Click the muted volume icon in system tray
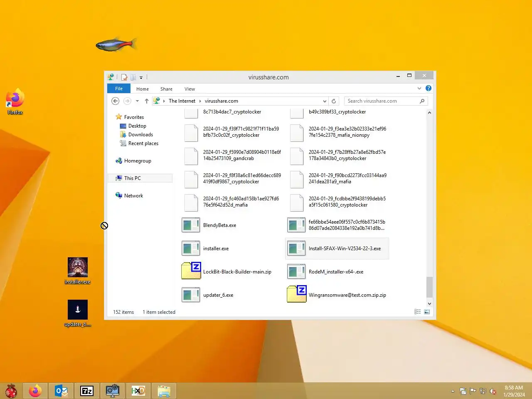 point(493,391)
